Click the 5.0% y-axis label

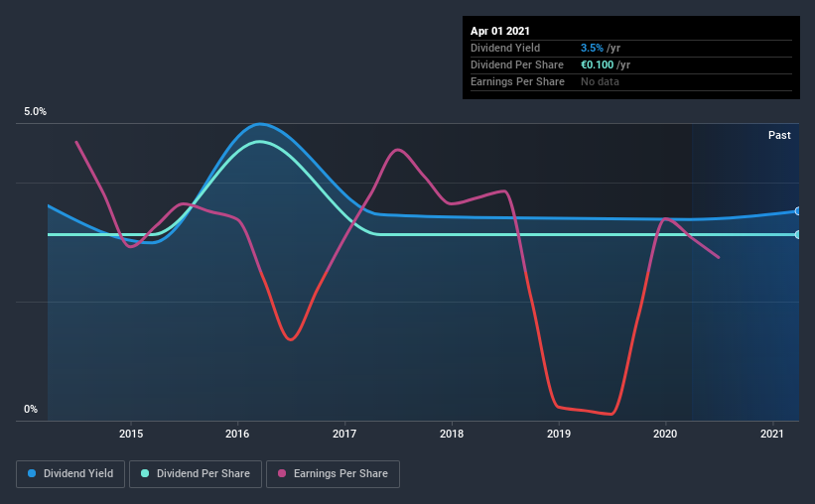35,111
